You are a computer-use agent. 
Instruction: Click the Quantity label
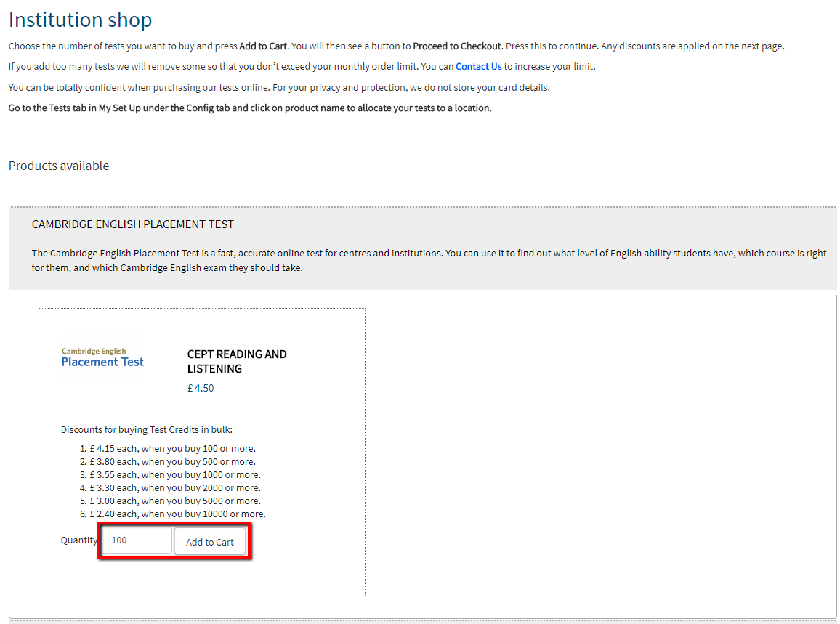tap(79, 540)
